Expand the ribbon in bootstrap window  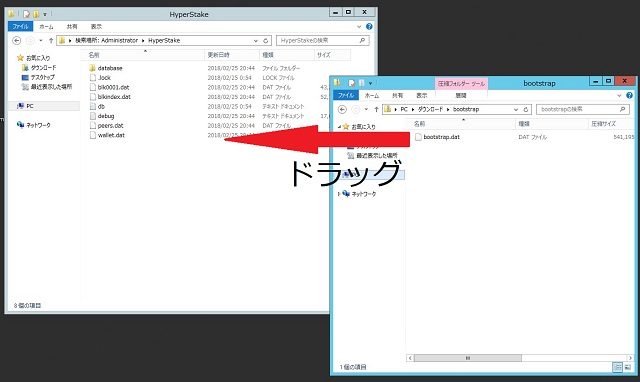[619, 96]
